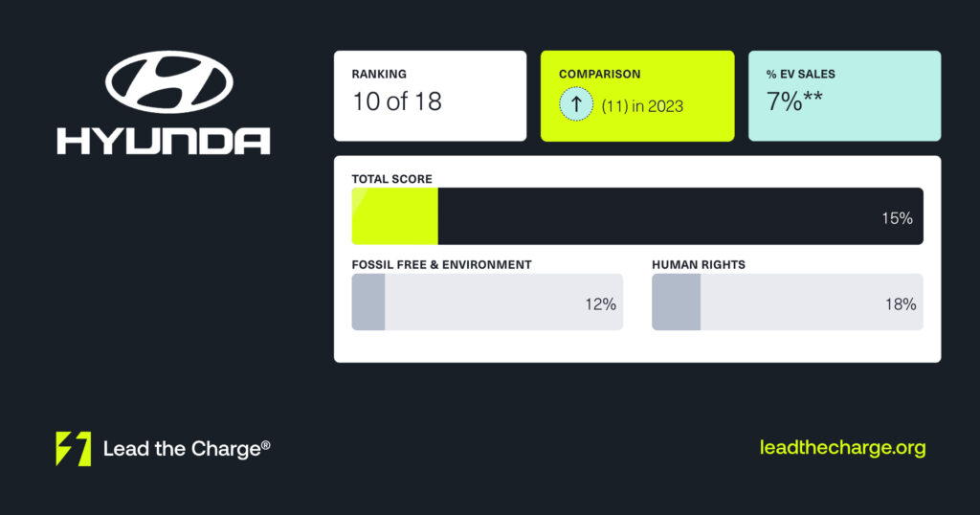The width and height of the screenshot is (980, 515).
Task: Click the Fossil Free & Environment progress bar
Action: [x=487, y=302]
